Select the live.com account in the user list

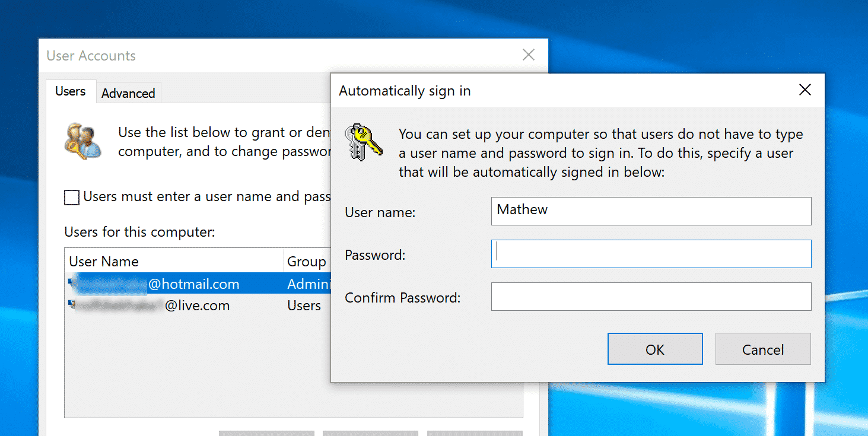click(x=178, y=305)
